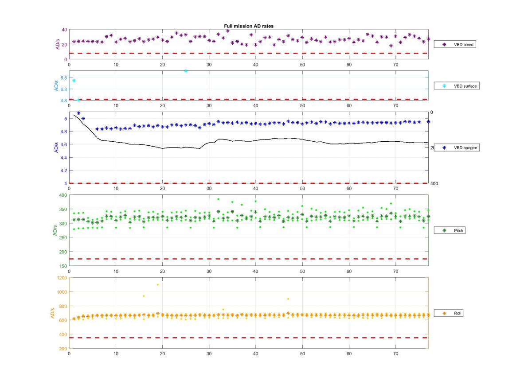Select the 'Roll' legend entry

click(x=450, y=313)
